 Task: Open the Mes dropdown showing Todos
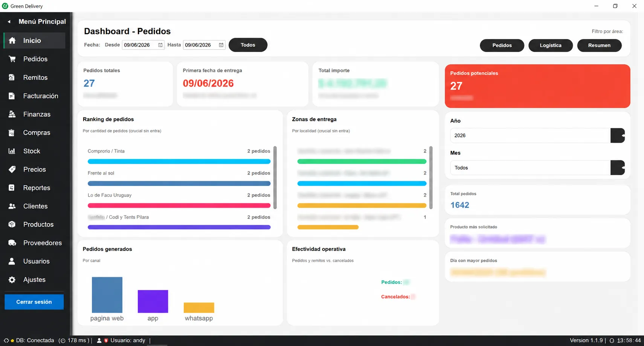point(537,168)
